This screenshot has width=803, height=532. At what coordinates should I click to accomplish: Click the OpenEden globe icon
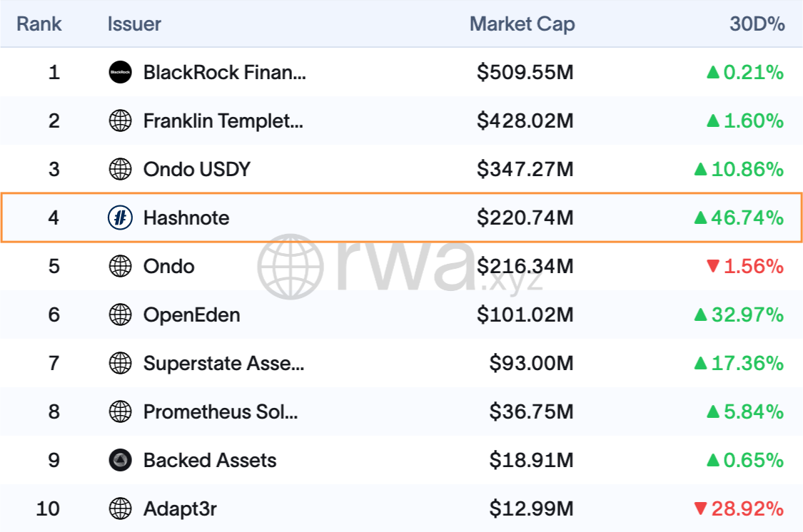click(x=120, y=314)
